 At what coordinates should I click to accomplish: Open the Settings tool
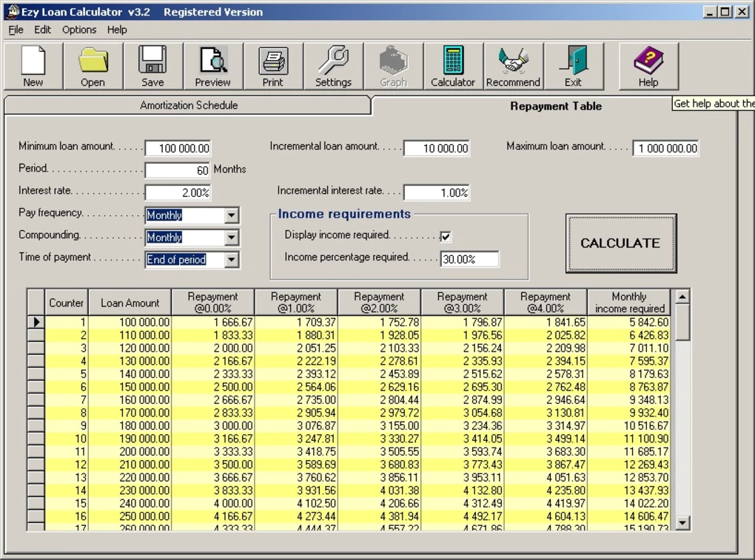point(333,65)
